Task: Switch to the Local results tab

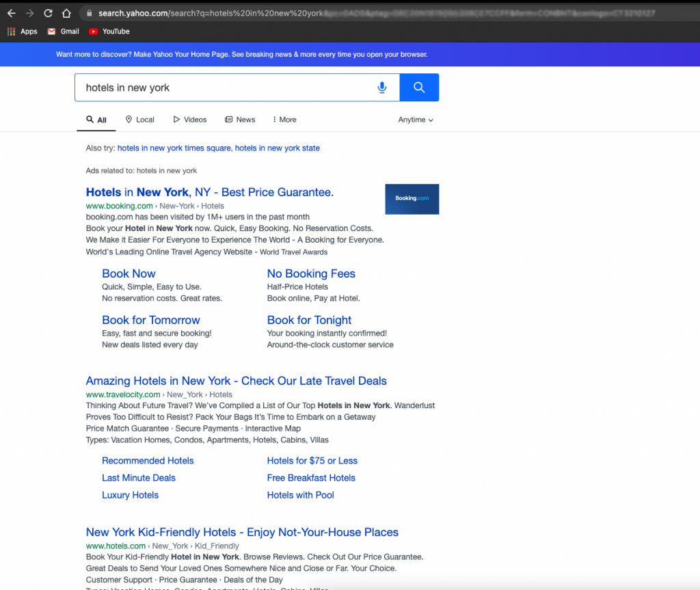Action: click(139, 120)
